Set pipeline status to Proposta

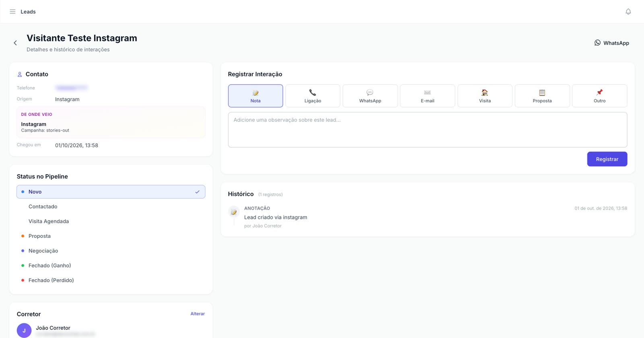[x=111, y=236]
